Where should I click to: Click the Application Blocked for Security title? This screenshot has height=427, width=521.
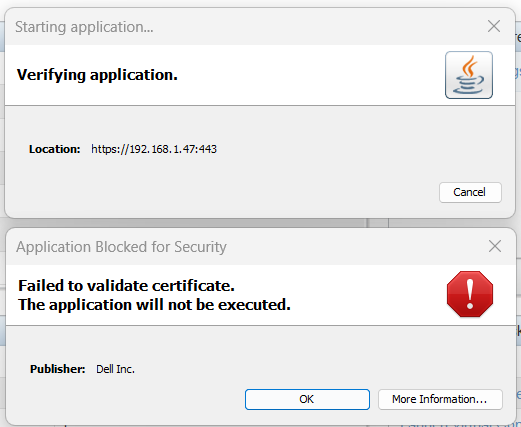pyautogui.click(x=121, y=247)
